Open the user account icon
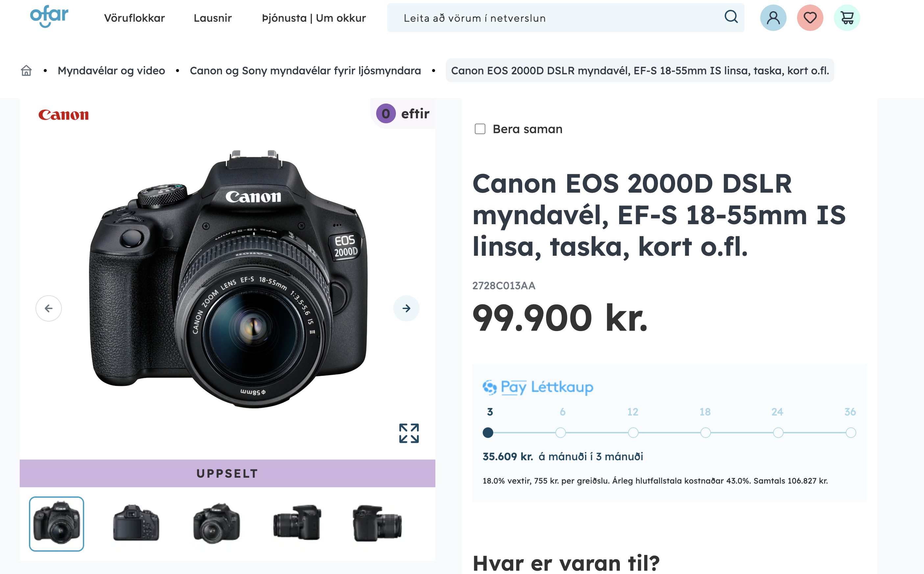Screen dimensions: 924x574 coord(773,18)
